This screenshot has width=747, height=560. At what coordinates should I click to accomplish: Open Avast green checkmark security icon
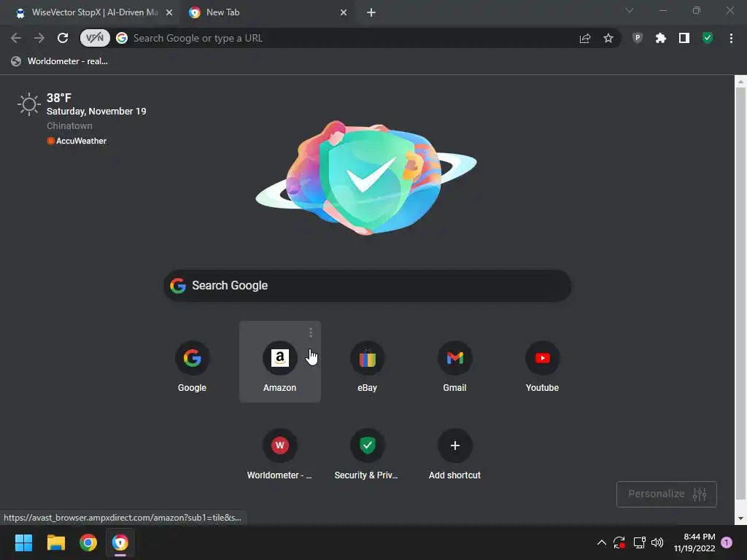[708, 38]
